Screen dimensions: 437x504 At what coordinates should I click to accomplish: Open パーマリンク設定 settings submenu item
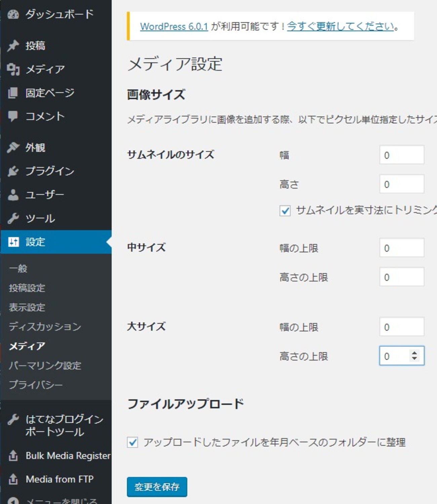coord(45,365)
